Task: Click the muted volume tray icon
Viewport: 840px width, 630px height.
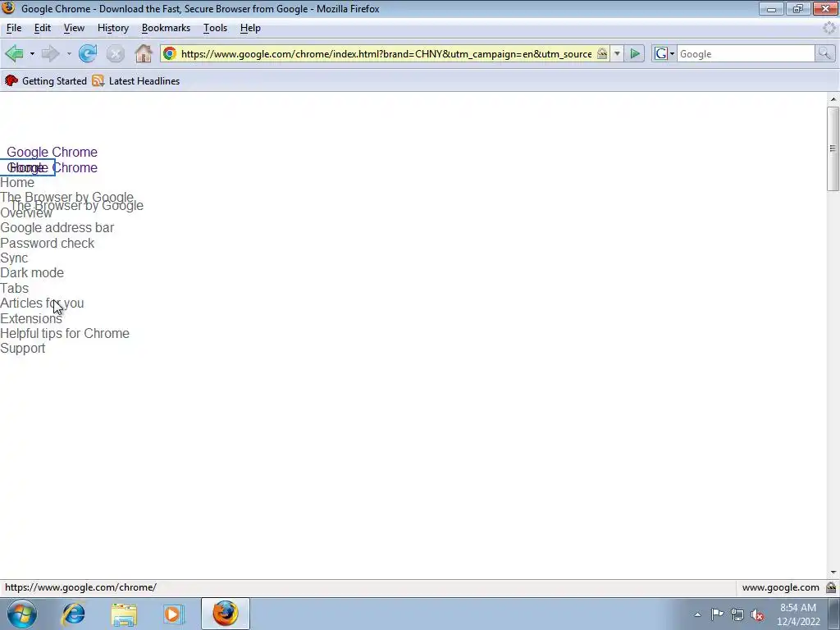Action: tap(757, 614)
